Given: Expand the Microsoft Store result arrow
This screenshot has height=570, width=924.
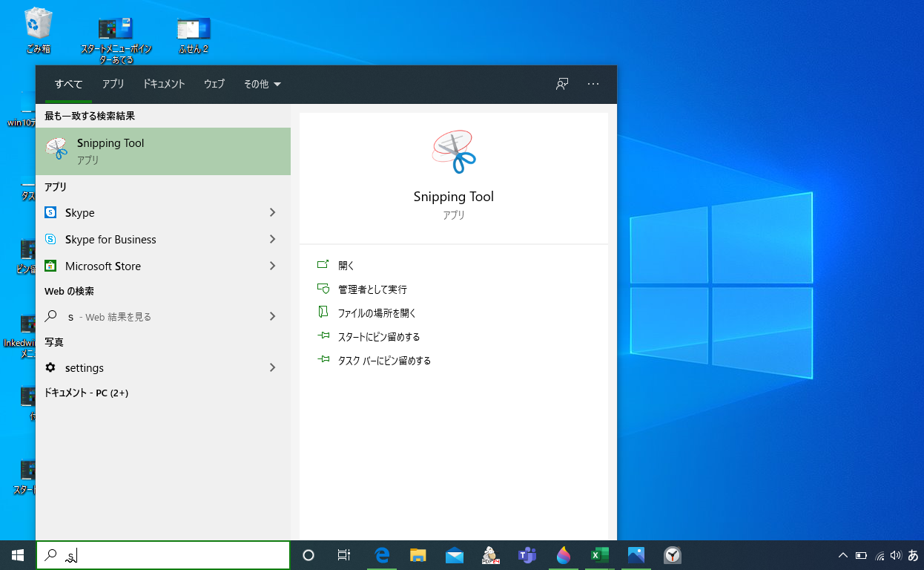Looking at the screenshot, I should pyautogui.click(x=272, y=266).
